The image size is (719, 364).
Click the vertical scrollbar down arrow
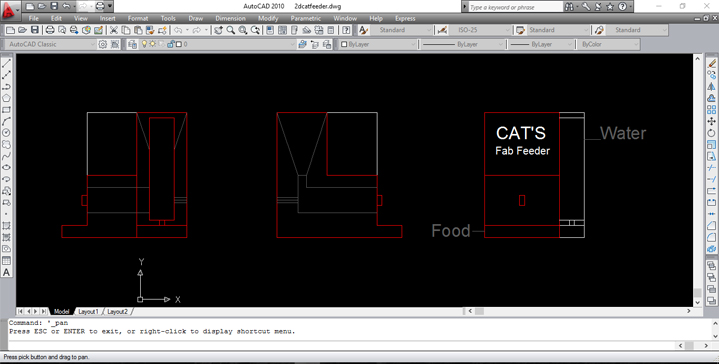[697, 303]
